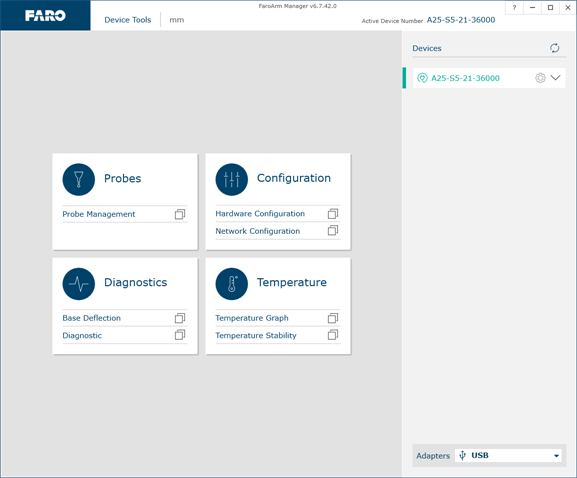
Task: Maximize the FaroArm Manager window
Action: (x=550, y=7)
